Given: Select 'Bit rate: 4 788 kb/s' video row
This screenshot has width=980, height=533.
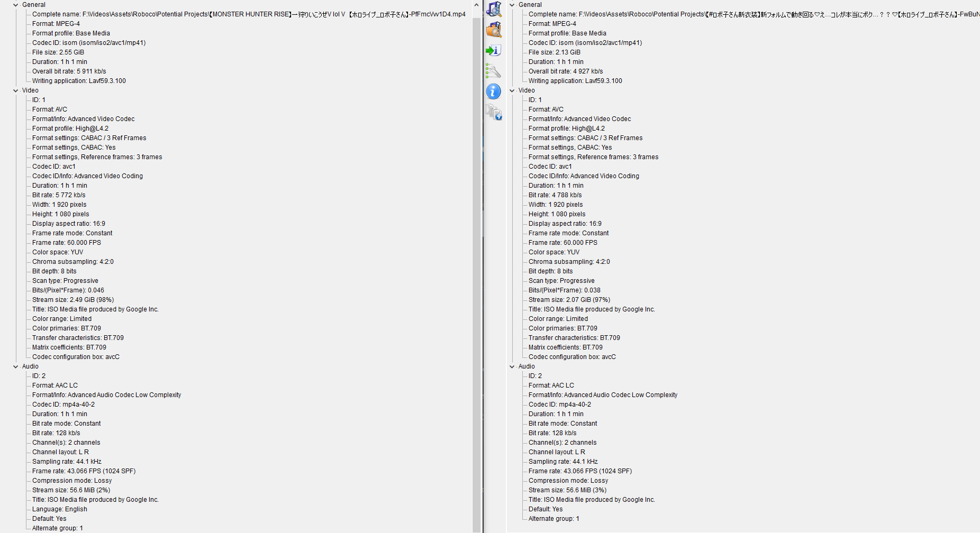Looking at the screenshot, I should tap(555, 195).
